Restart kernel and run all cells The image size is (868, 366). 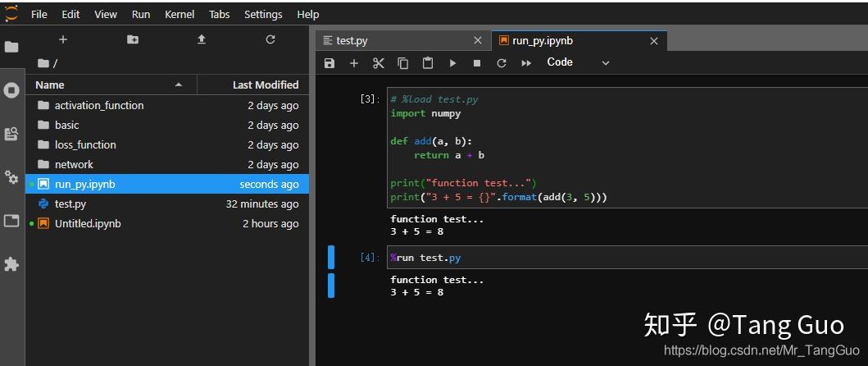[x=526, y=63]
